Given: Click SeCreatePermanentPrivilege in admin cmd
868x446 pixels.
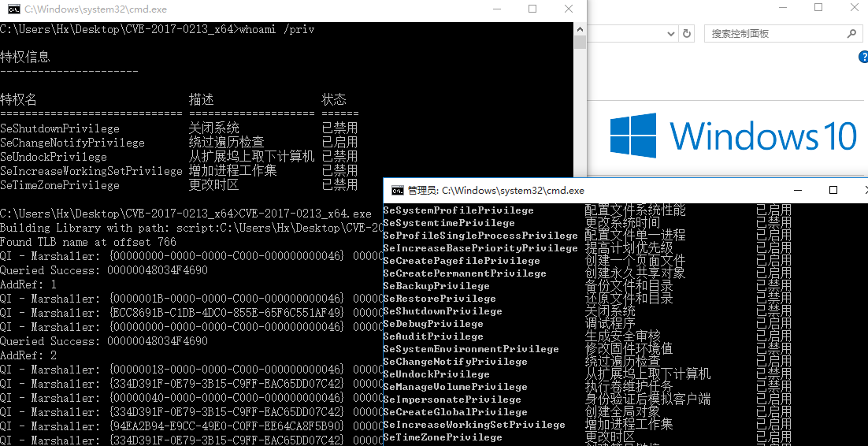Looking at the screenshot, I should (465, 273).
